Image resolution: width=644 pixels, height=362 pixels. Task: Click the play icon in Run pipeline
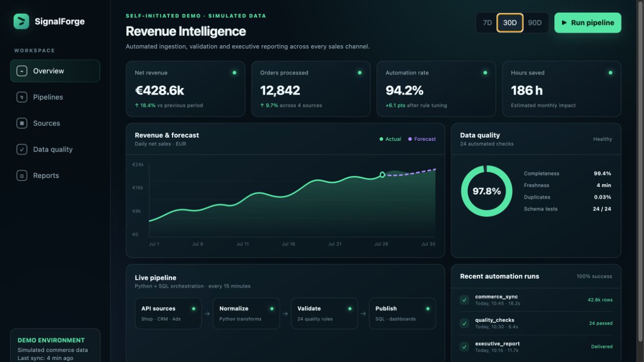click(564, 23)
